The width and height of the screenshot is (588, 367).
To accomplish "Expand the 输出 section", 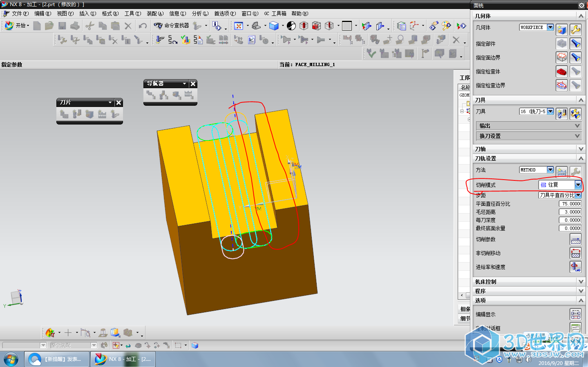I will 528,126.
